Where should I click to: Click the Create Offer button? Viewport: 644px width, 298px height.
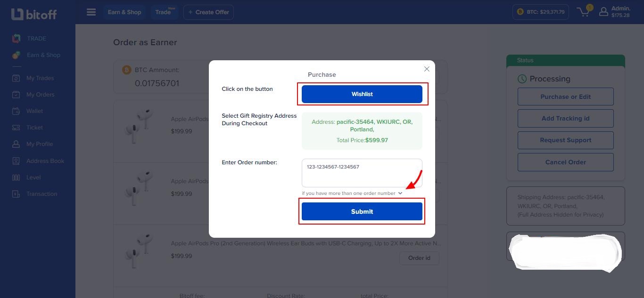(208, 12)
